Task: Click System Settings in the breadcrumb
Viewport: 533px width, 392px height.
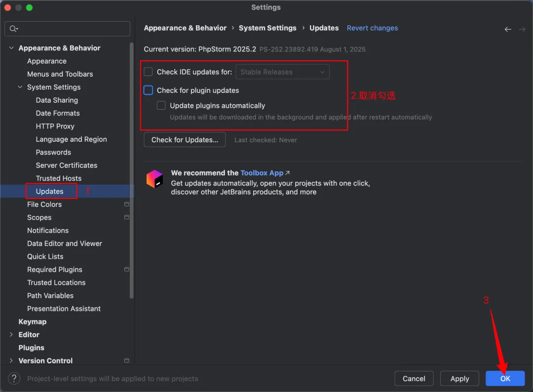Action: pos(267,28)
